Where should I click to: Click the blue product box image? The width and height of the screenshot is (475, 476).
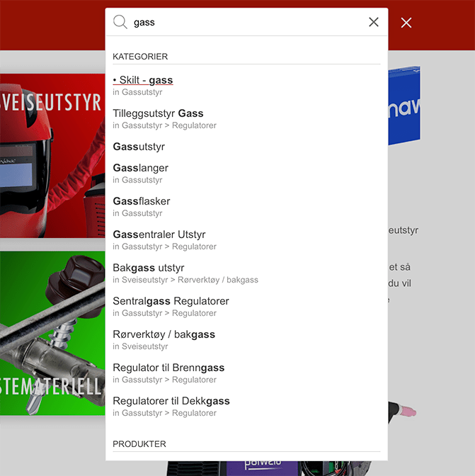pos(404,106)
